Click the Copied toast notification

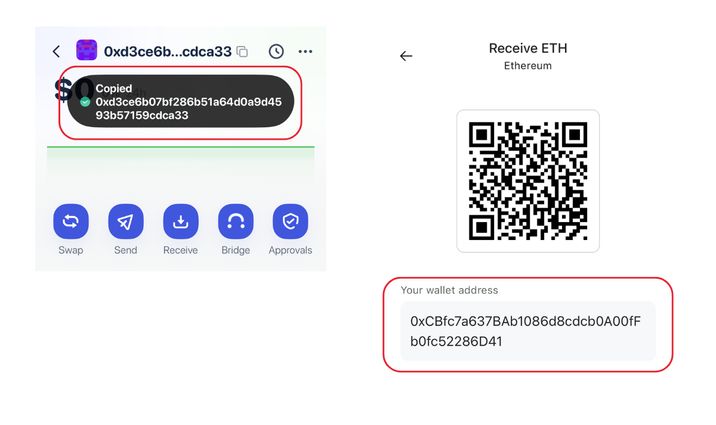tap(181, 101)
